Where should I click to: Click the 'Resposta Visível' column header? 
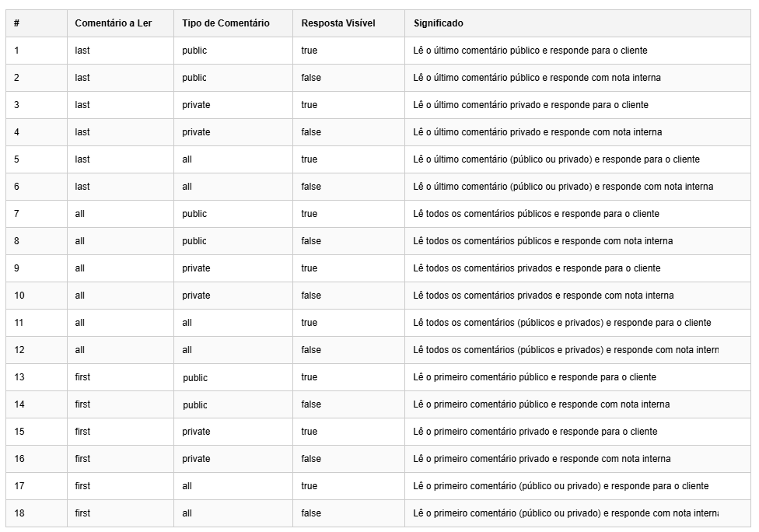pyautogui.click(x=338, y=23)
